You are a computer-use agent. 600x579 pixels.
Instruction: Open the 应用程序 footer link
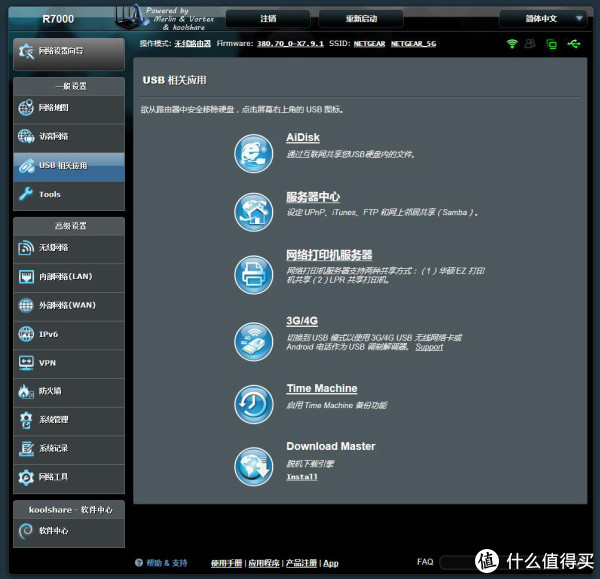pos(264,563)
